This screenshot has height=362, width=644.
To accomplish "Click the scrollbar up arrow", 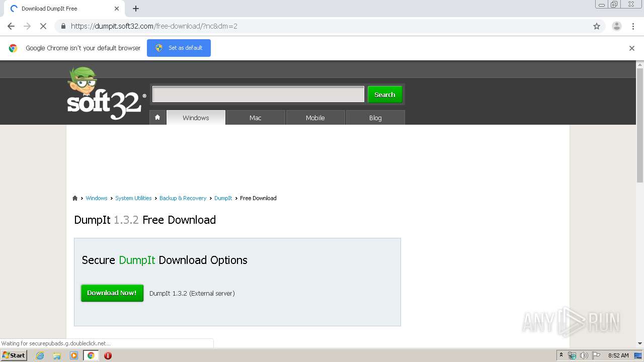I will pyautogui.click(x=640, y=64).
